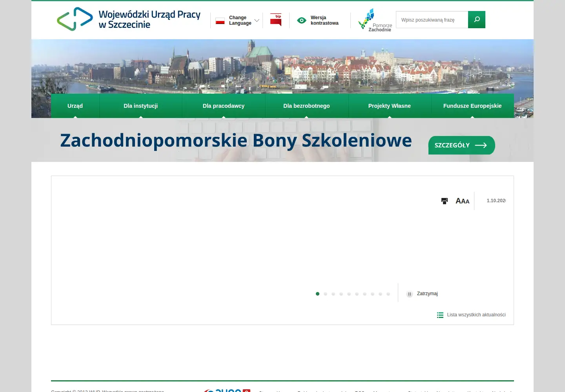The width and height of the screenshot is (565, 392).
Task: Select the fourth news slider dot
Action: (341, 294)
